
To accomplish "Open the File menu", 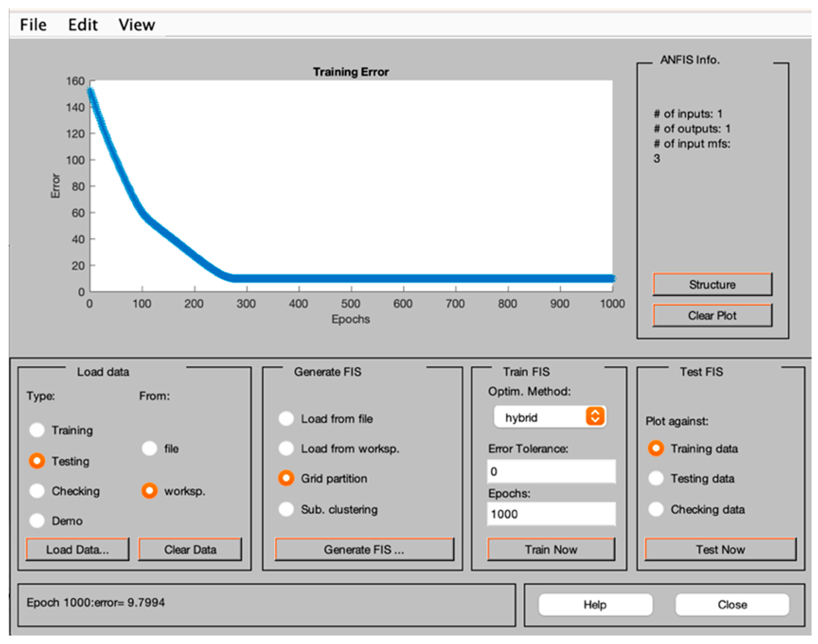I will pos(33,25).
